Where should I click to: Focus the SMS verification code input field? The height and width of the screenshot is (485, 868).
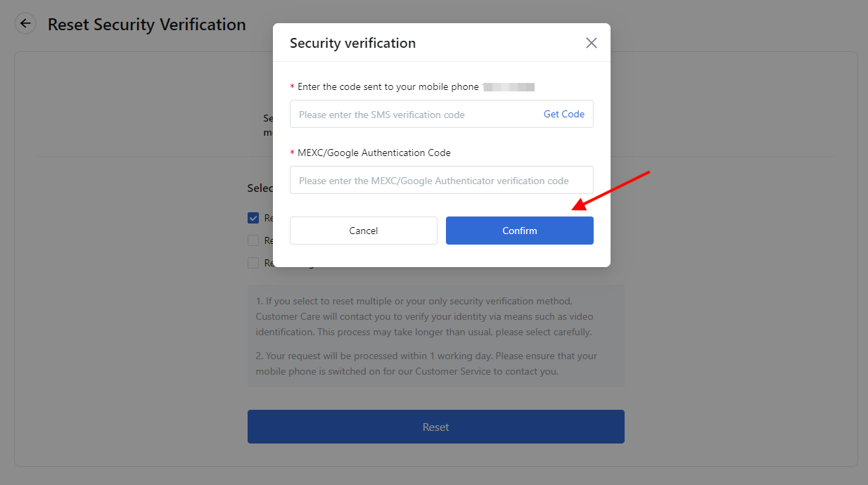pos(415,114)
